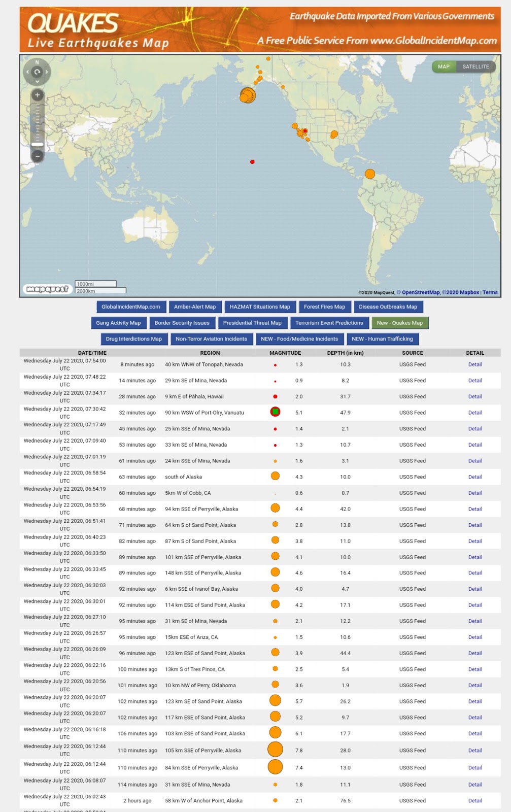Click magnitude 3.6 icon for Perry, Oklahoma row

point(275,684)
